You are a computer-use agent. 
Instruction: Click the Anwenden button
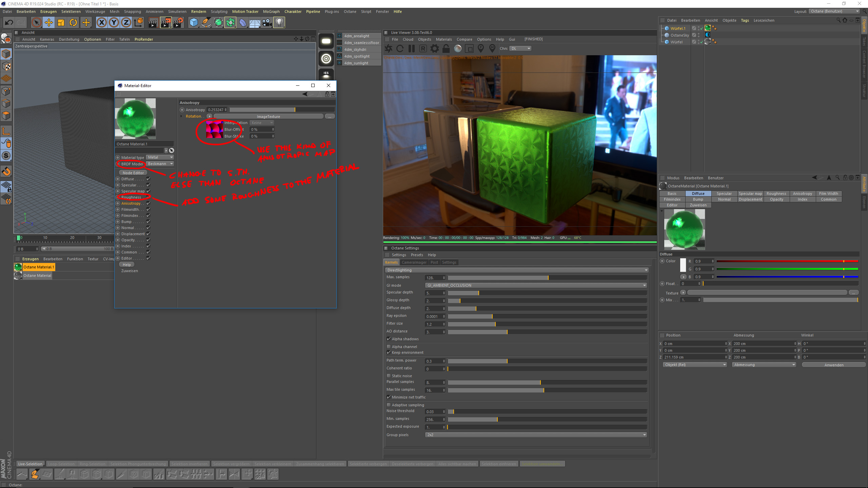pos(834,365)
